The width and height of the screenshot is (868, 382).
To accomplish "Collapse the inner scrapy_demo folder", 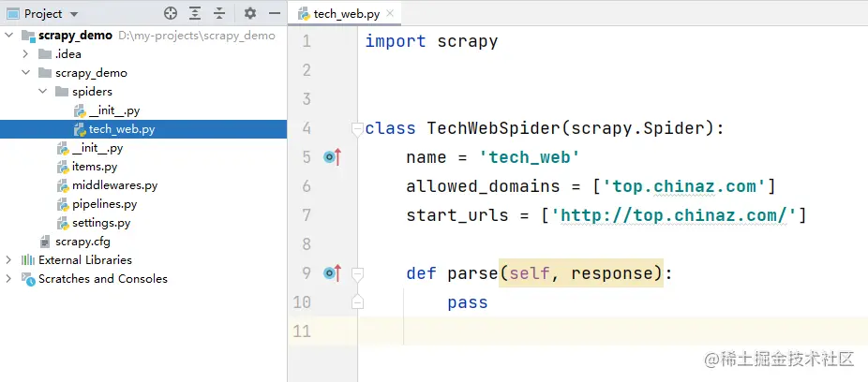I will (x=26, y=73).
